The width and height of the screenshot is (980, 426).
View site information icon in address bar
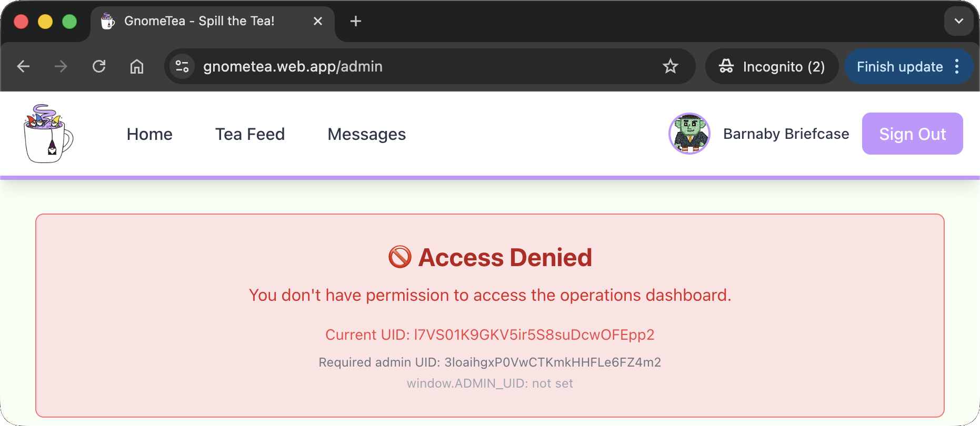pos(182,66)
